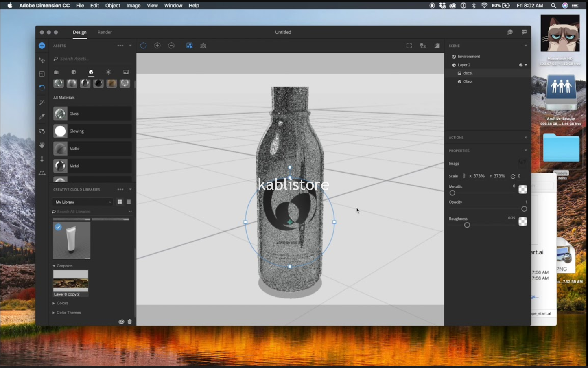Switch to the Render tab
588x368 pixels.
105,32
